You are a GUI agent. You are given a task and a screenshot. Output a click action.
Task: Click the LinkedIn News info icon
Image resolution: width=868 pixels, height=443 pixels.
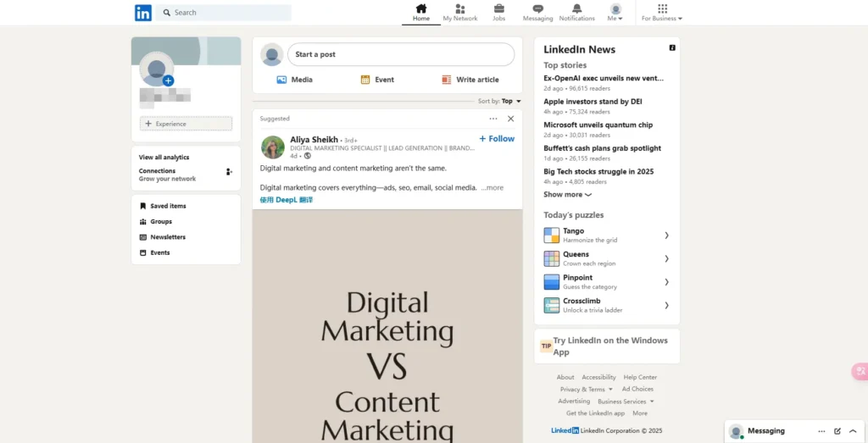(672, 48)
